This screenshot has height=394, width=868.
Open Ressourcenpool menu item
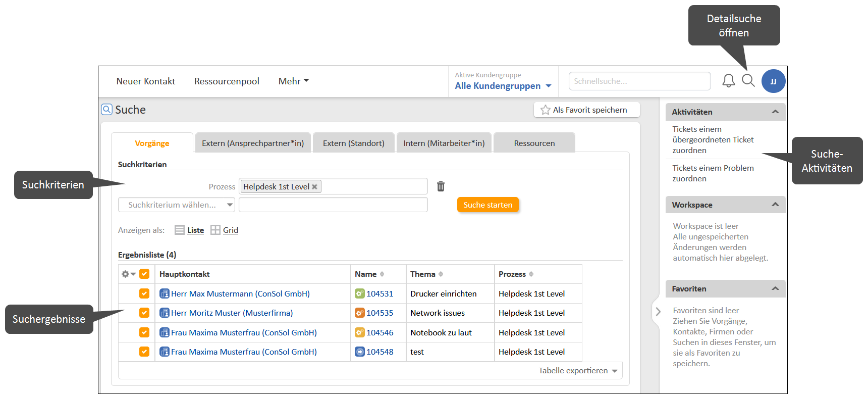pos(227,81)
